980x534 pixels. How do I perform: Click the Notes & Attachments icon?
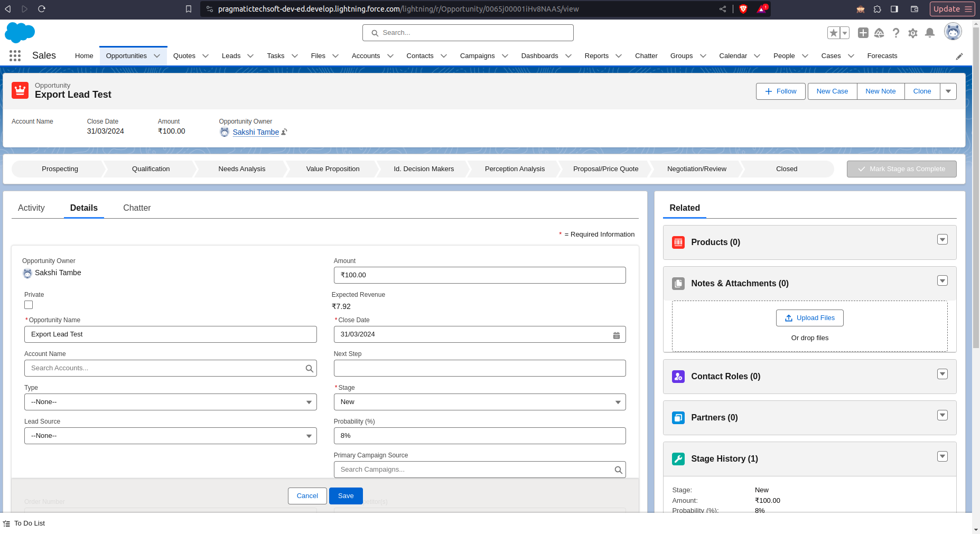[x=678, y=284]
